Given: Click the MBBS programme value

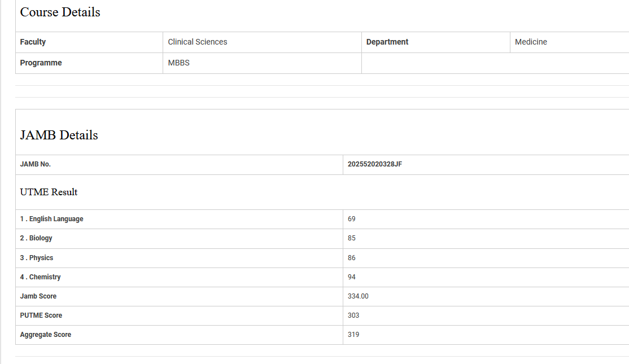Looking at the screenshot, I should tap(179, 63).
